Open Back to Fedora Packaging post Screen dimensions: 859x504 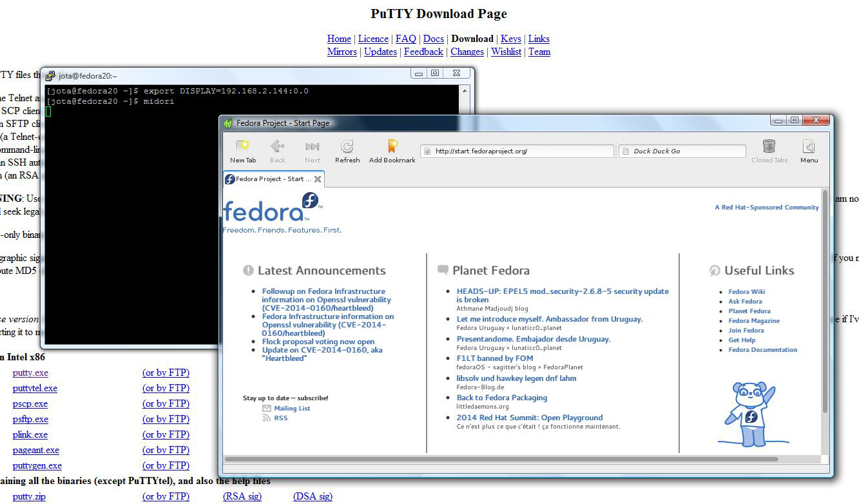click(x=502, y=398)
